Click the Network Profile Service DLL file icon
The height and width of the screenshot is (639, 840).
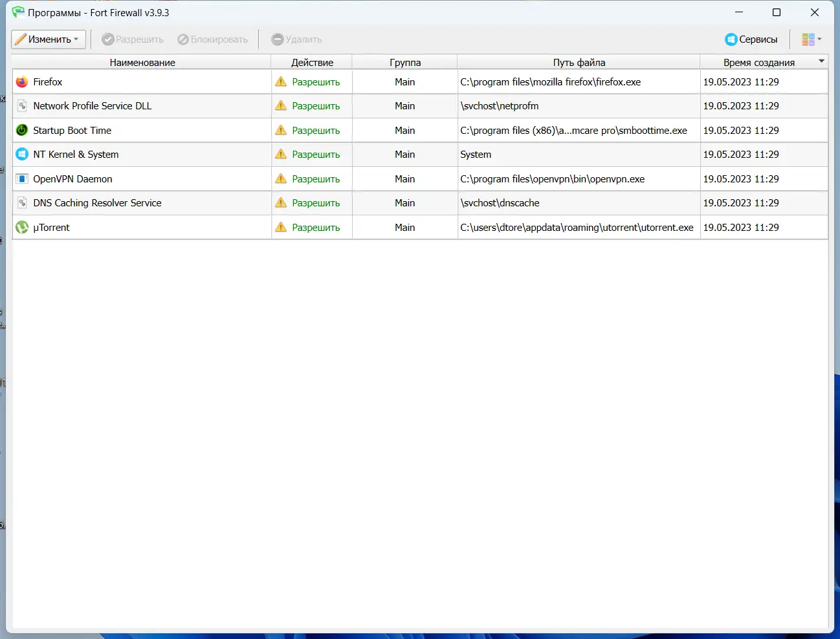[22, 106]
